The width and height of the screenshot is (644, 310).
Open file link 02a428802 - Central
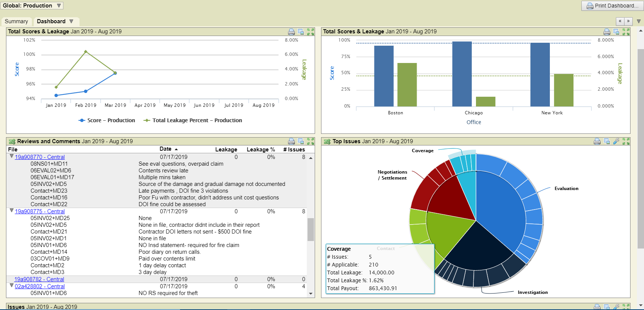click(40, 286)
